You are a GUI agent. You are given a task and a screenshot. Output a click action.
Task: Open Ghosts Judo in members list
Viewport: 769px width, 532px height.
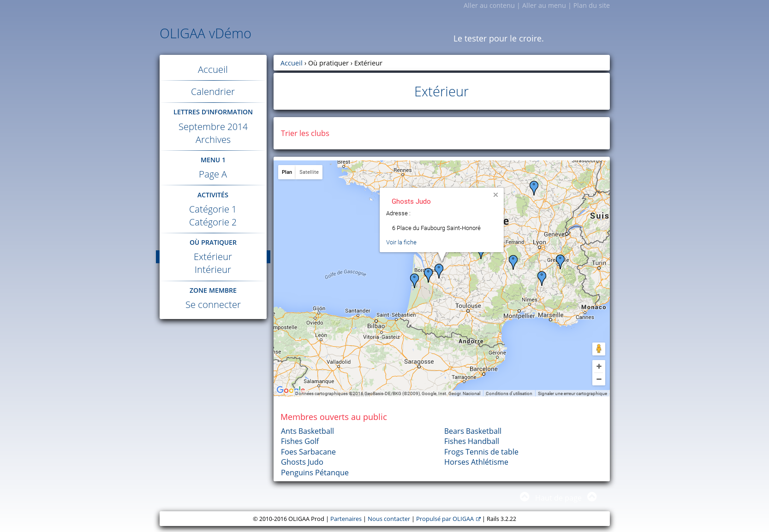point(302,462)
